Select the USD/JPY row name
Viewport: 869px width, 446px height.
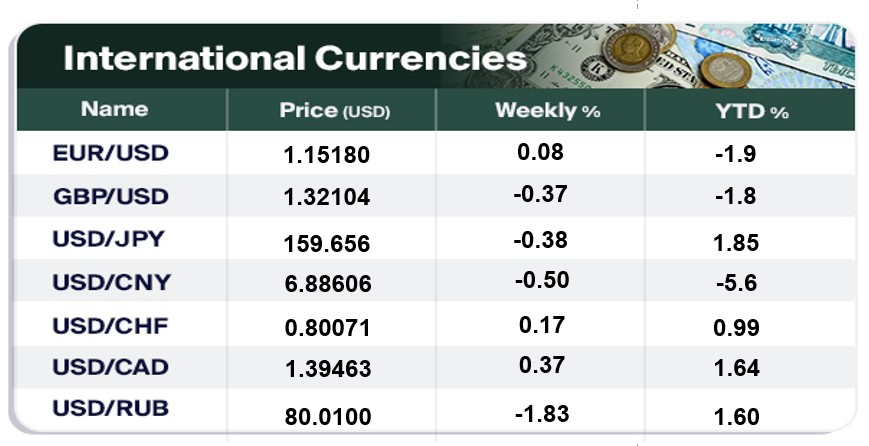(x=111, y=239)
